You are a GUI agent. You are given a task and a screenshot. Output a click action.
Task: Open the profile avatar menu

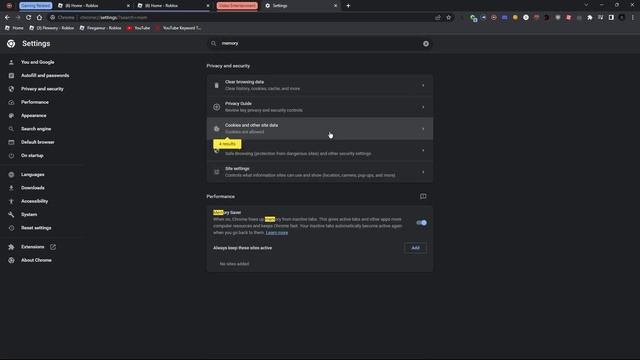click(x=622, y=18)
